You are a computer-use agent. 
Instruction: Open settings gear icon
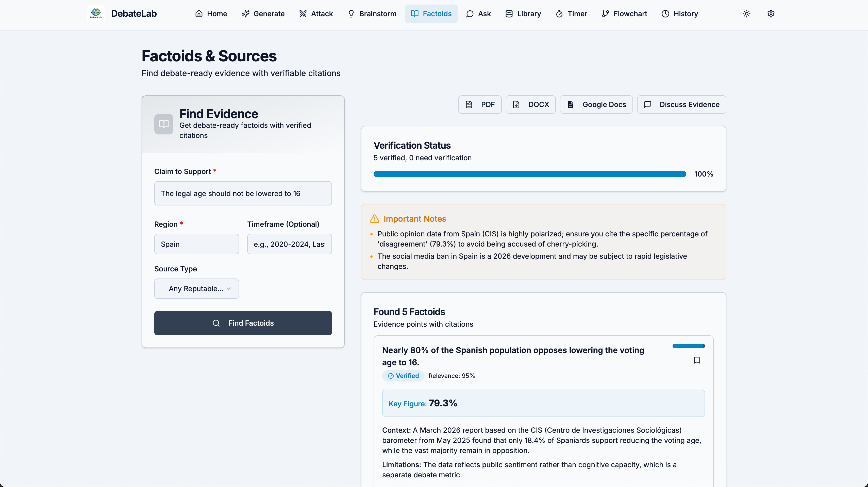(x=771, y=14)
